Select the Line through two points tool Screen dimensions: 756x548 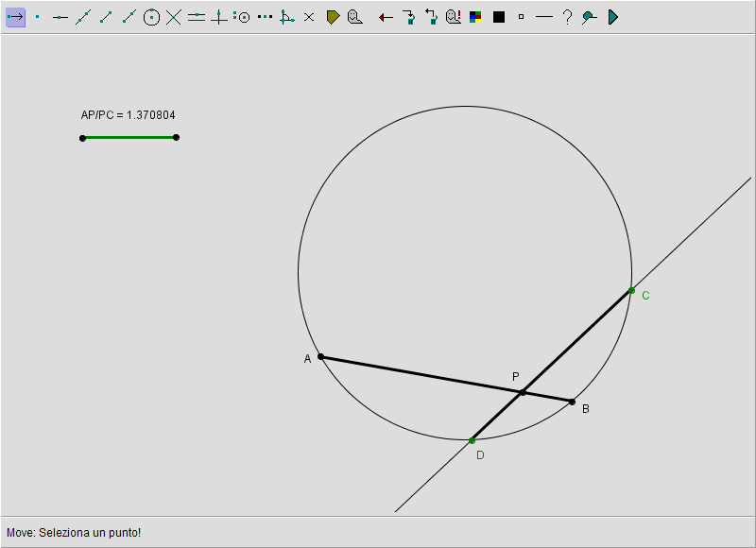pos(83,17)
